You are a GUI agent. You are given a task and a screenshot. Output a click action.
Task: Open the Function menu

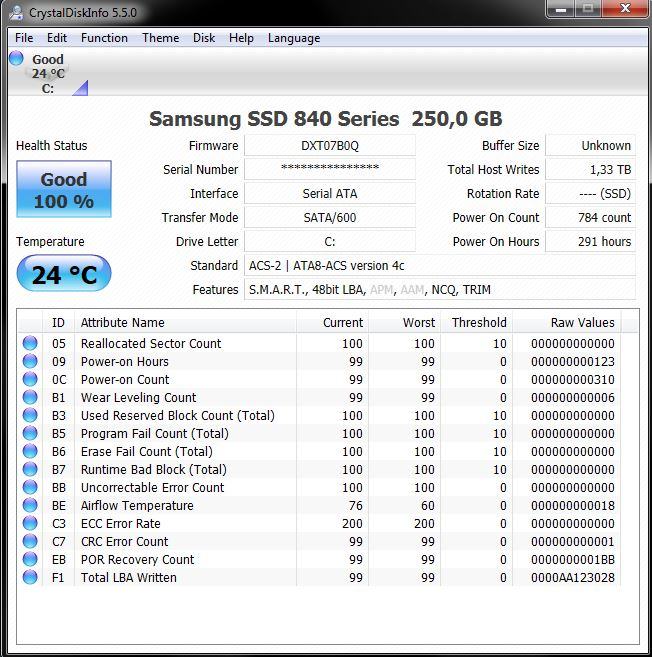pyautogui.click(x=104, y=38)
